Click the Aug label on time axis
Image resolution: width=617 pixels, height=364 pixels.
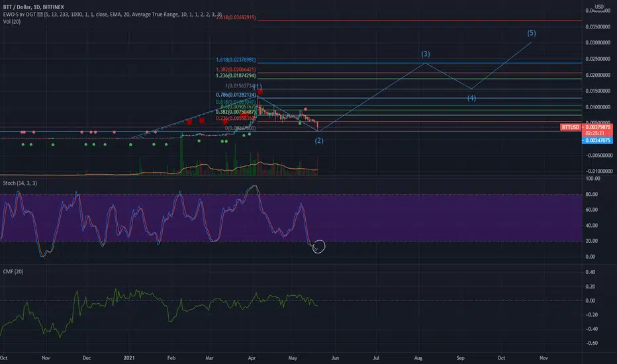coord(418,358)
